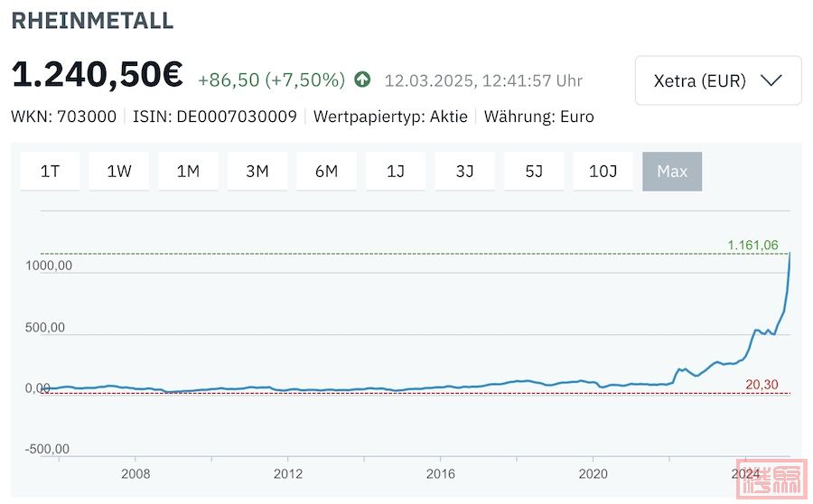The height and width of the screenshot is (504, 813).
Task: Pick the 10J time range
Action: [603, 171]
